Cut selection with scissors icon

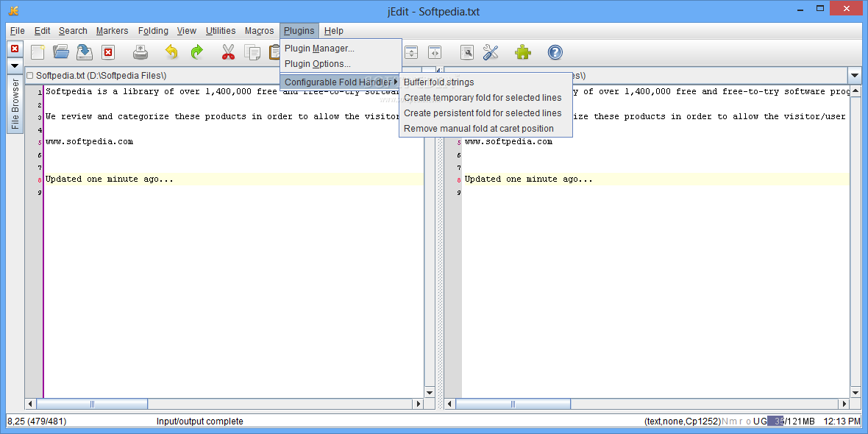(228, 52)
